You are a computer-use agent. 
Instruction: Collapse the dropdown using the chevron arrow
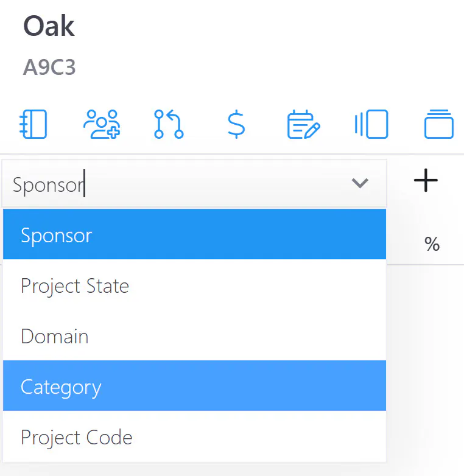pyautogui.click(x=360, y=183)
